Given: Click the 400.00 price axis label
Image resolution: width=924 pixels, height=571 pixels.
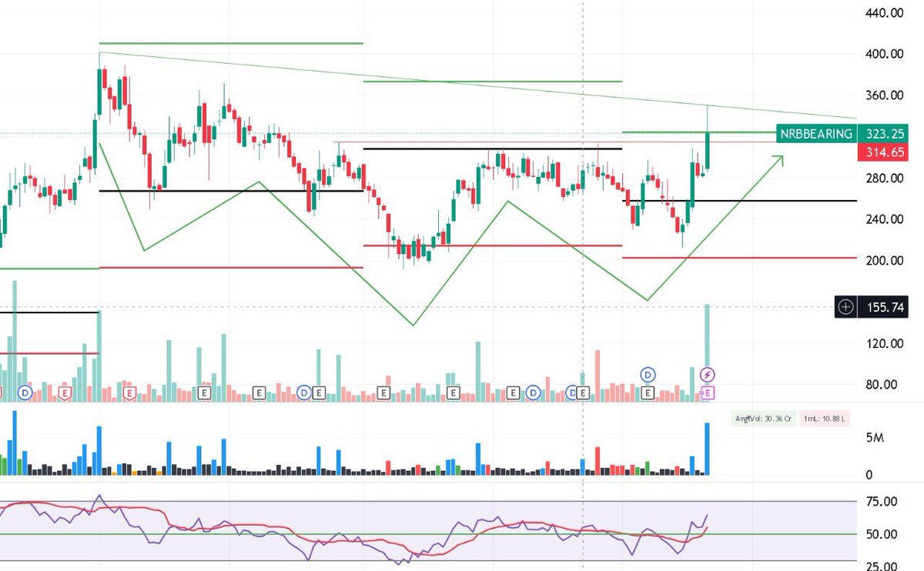Looking at the screenshot, I should coord(884,54).
